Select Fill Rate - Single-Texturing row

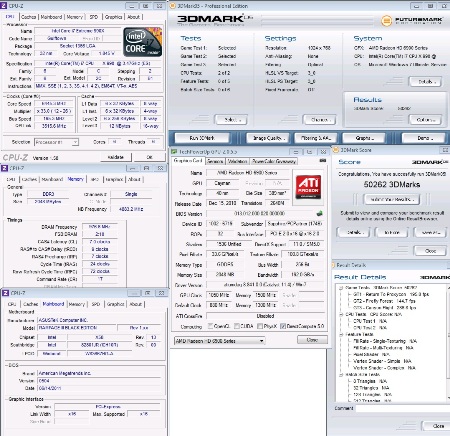click(385, 341)
